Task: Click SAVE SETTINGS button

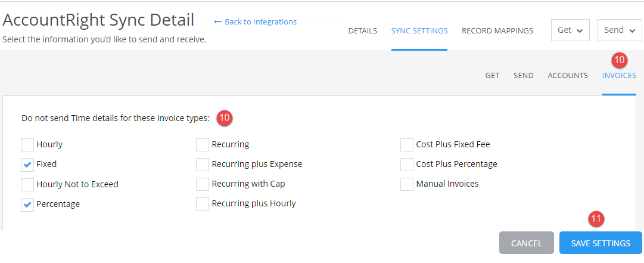Action: click(601, 243)
